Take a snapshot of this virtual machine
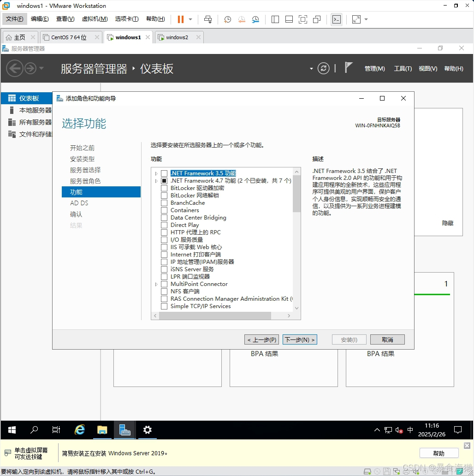 [227, 19]
